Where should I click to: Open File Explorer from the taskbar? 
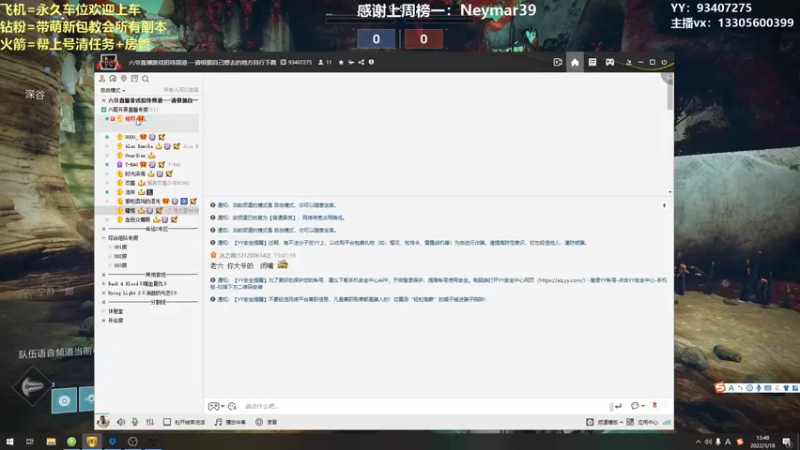[x=51, y=441]
